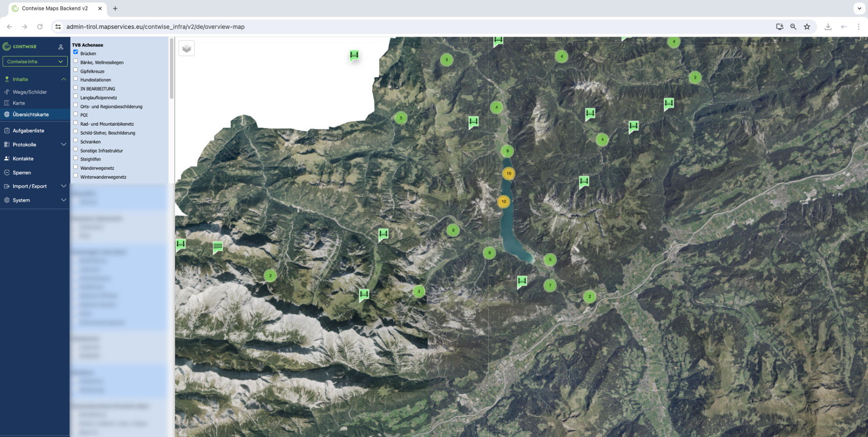Enable the Bänke, Wellnessliegen checkbox
This screenshot has width=868, height=437.
tap(75, 61)
